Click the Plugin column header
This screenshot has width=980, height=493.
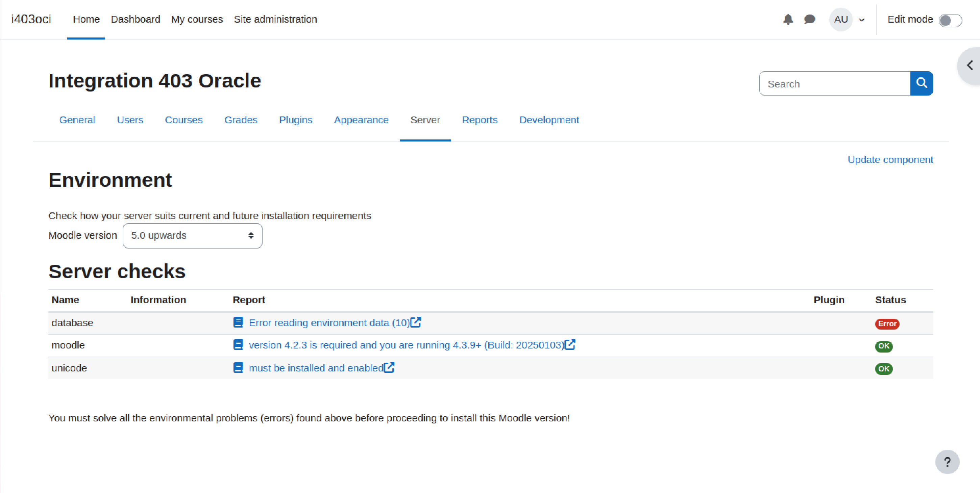[829, 300]
